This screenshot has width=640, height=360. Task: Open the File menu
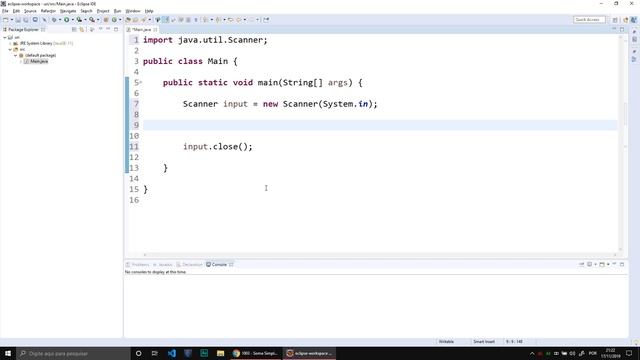point(5,11)
